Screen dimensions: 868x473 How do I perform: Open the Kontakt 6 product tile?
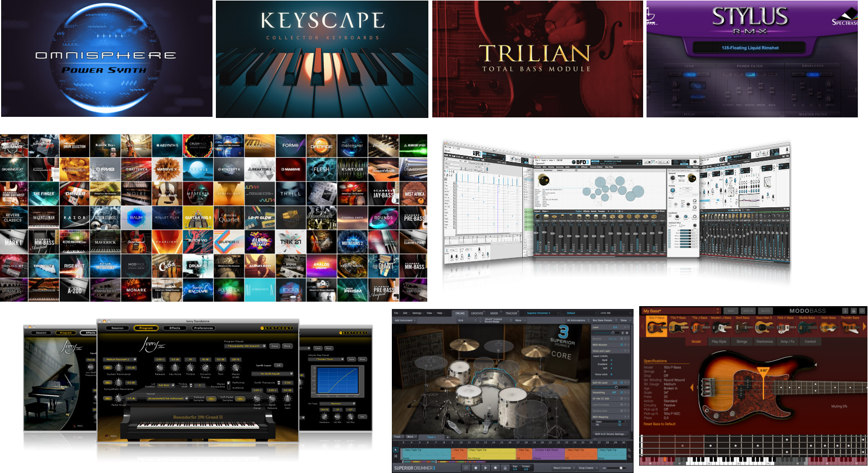[x=229, y=169]
